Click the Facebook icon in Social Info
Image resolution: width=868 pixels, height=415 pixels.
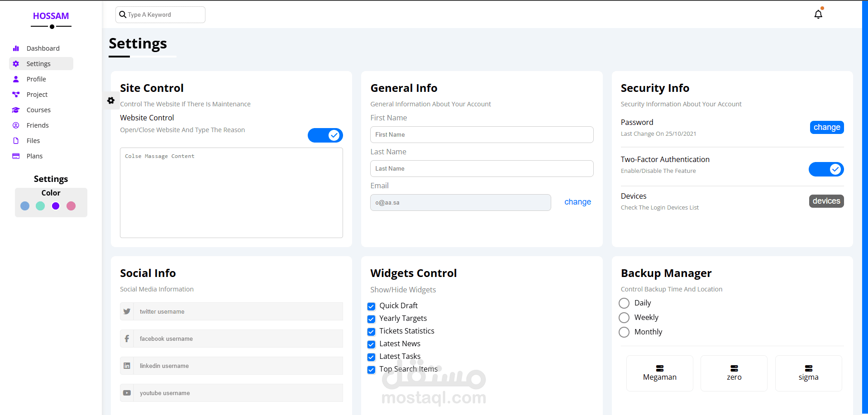click(x=127, y=339)
